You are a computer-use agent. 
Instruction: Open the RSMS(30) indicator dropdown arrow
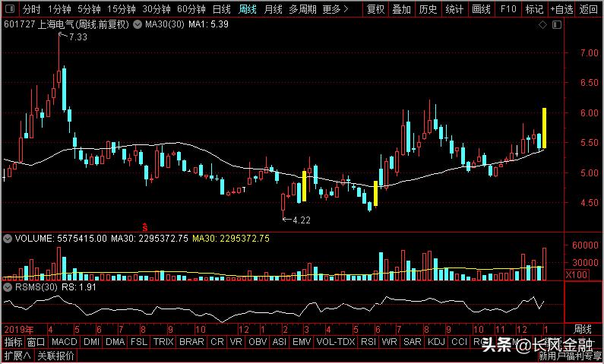coord(8,287)
